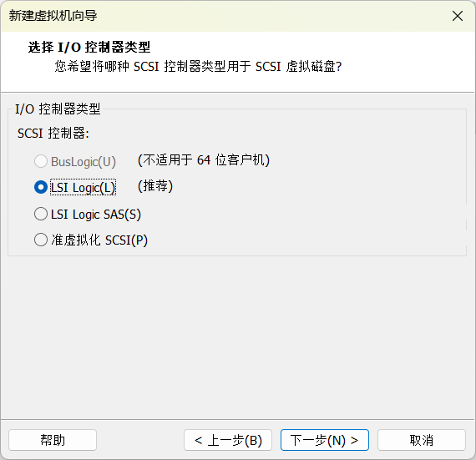Screen dimensions: 476x460
Task: Click the LSI Logic SAS(S) text label
Action: (x=96, y=215)
